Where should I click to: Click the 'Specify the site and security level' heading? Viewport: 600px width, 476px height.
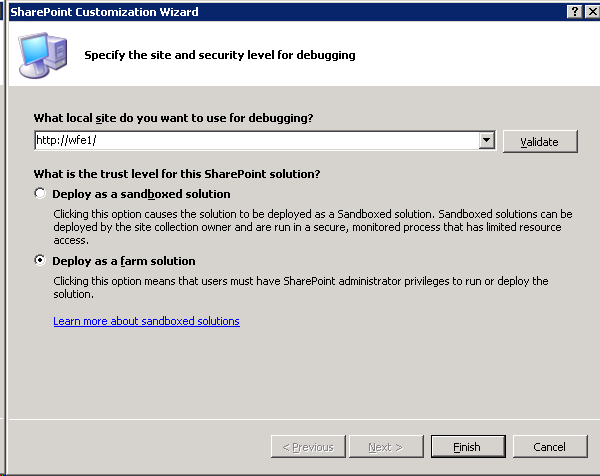pyautogui.click(x=220, y=55)
